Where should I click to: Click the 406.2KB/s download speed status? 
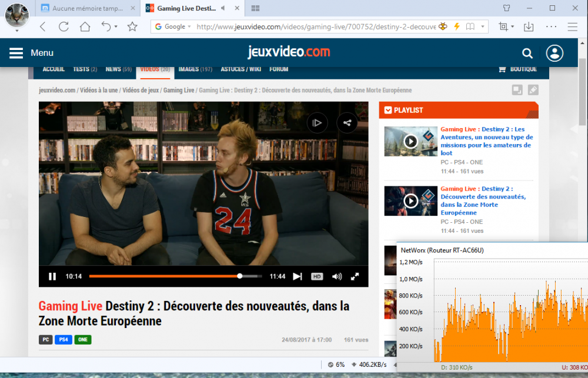tap(369, 364)
